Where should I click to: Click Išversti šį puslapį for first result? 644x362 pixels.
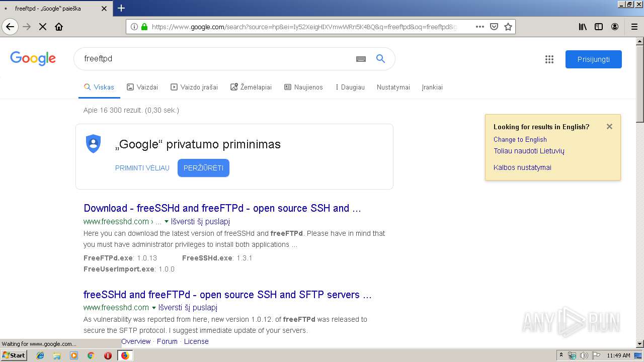[x=200, y=221]
